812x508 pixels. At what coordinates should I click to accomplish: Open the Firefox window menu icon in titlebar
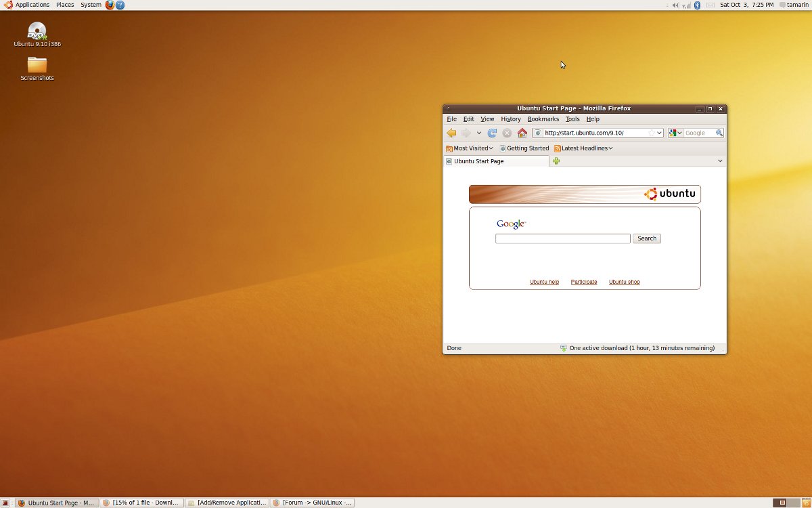coord(448,108)
